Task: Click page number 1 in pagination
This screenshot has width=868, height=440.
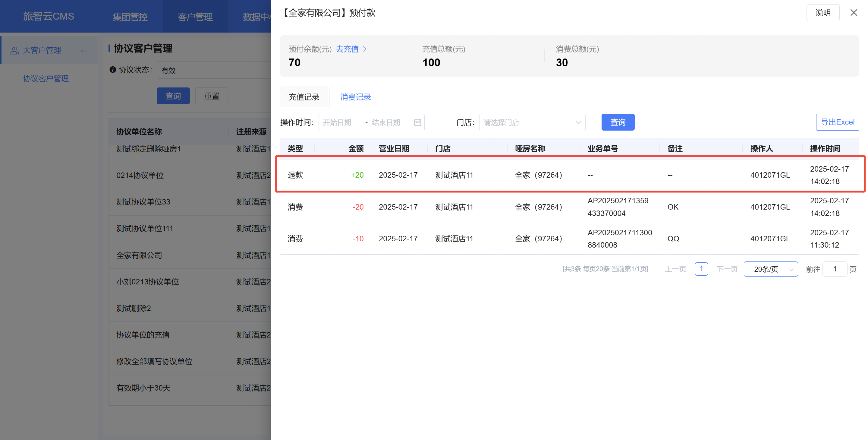Action: (x=701, y=269)
